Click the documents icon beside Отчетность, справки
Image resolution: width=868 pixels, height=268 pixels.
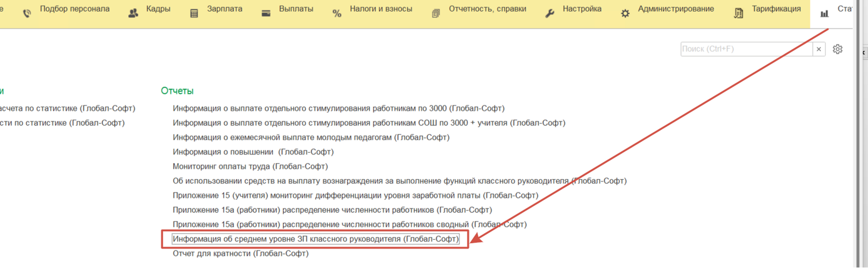click(x=436, y=13)
